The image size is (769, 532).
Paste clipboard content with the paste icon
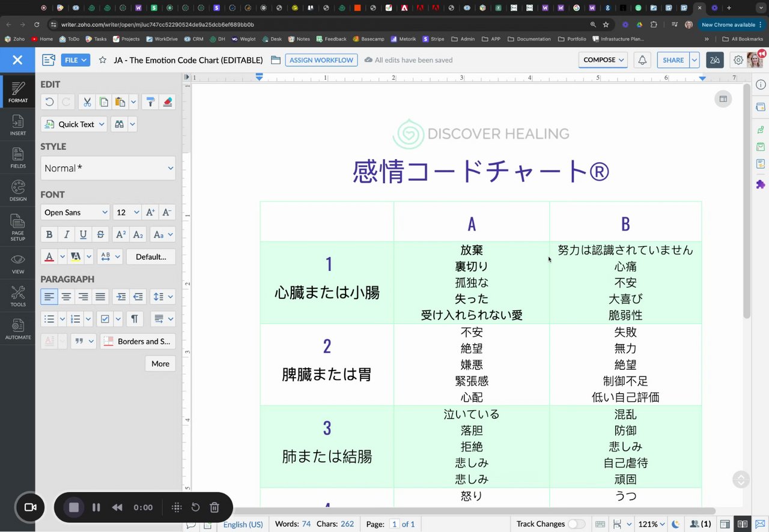pyautogui.click(x=120, y=102)
